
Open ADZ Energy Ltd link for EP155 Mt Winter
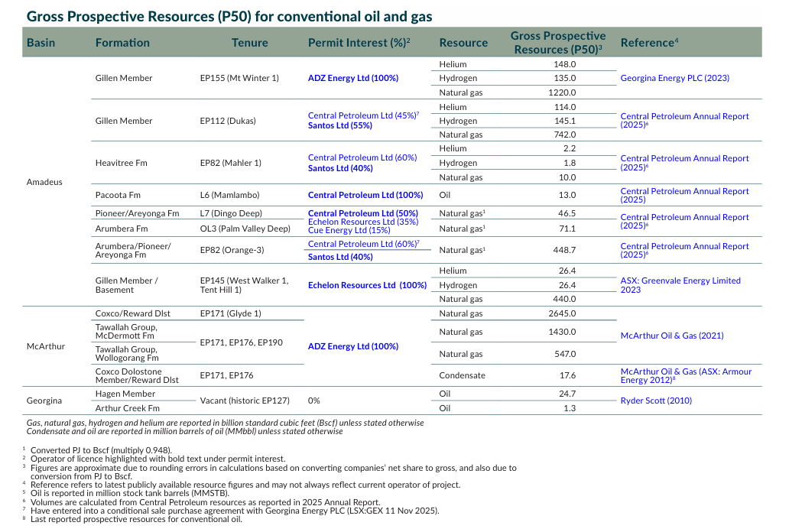coord(352,78)
